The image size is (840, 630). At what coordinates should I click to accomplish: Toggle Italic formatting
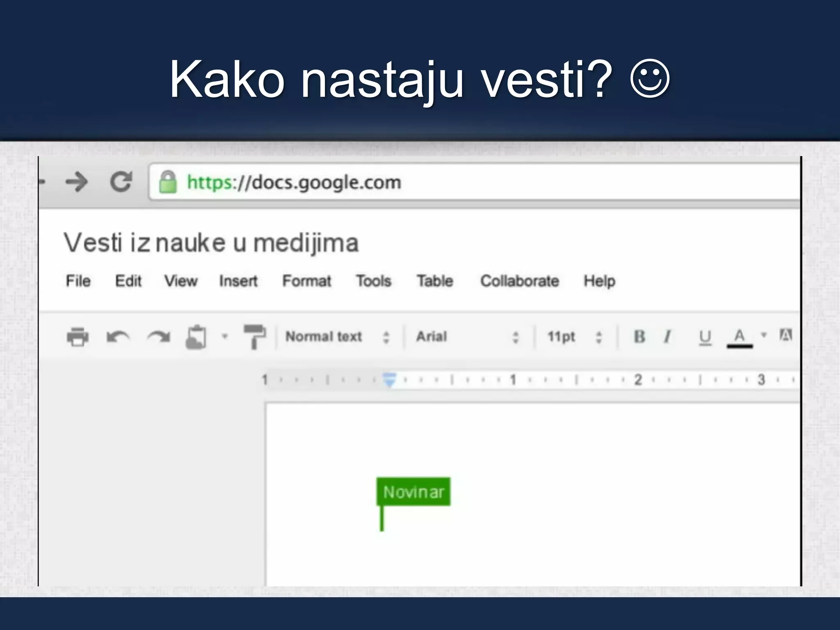tap(667, 336)
